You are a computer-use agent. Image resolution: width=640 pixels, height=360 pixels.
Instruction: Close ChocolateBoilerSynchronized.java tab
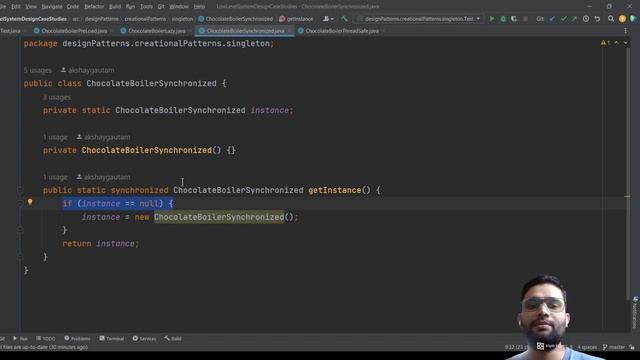(290, 31)
